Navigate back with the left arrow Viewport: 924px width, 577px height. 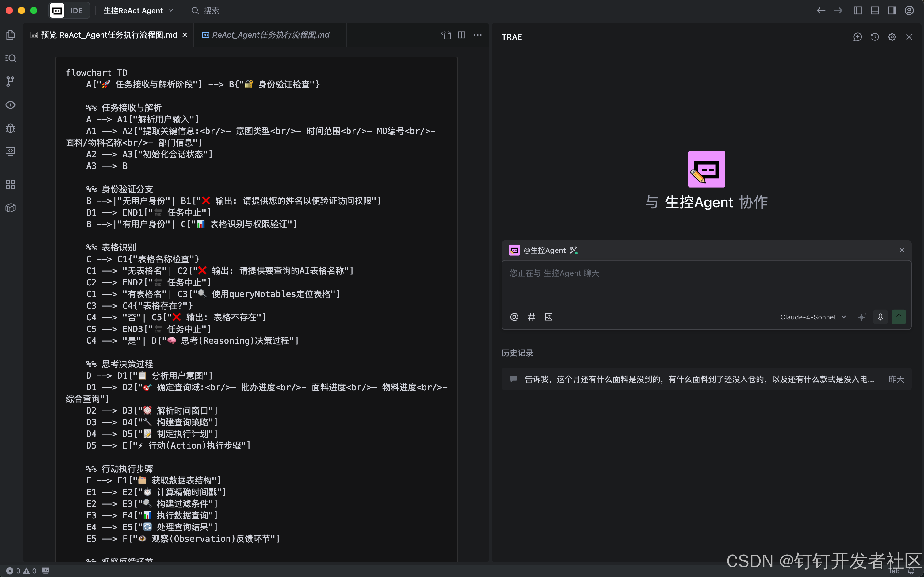click(821, 10)
